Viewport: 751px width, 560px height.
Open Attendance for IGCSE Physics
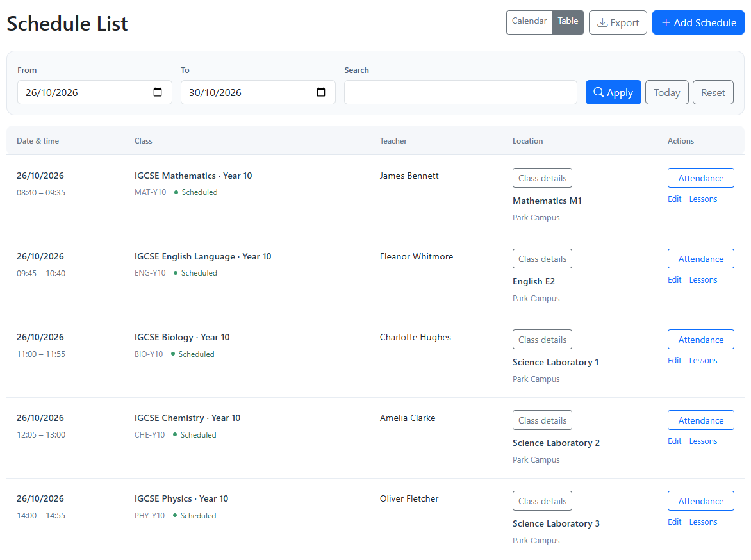coord(701,501)
